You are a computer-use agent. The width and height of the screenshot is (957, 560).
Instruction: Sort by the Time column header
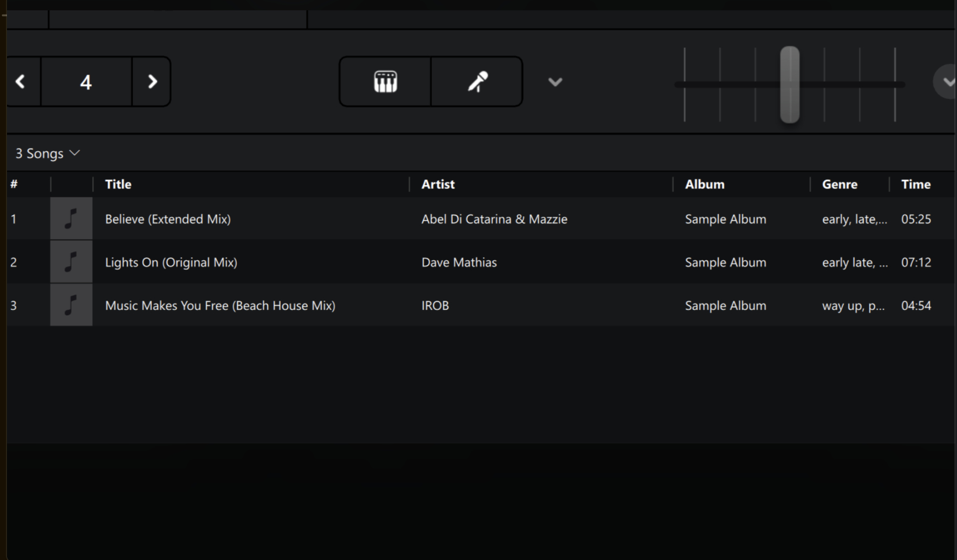click(x=916, y=185)
